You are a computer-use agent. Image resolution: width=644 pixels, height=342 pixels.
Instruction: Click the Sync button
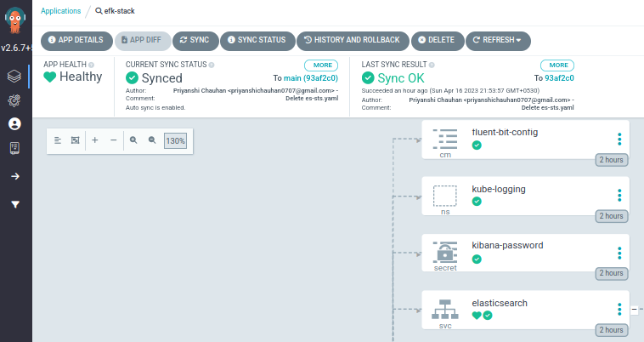point(195,40)
